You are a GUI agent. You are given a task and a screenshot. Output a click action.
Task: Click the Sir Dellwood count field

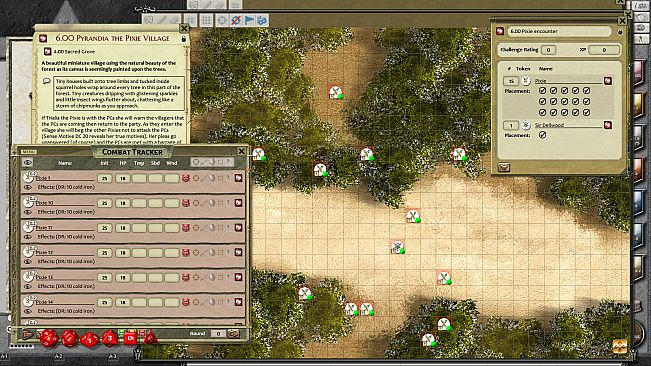click(511, 125)
